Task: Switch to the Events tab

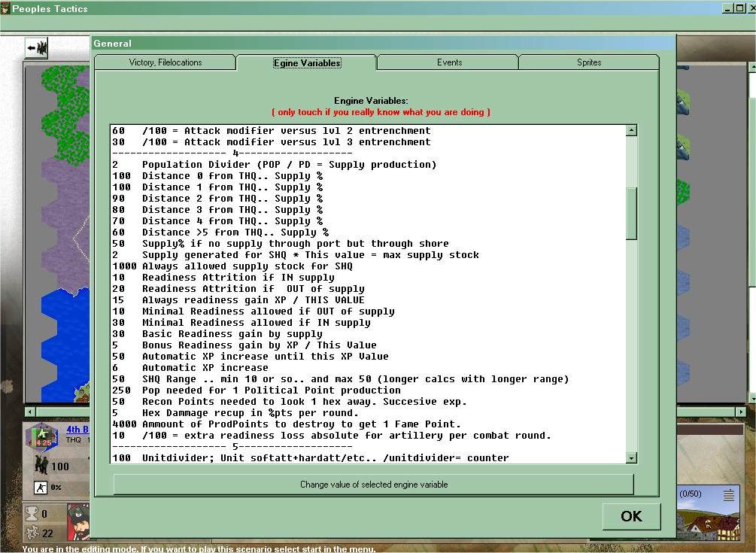Action: click(x=449, y=62)
